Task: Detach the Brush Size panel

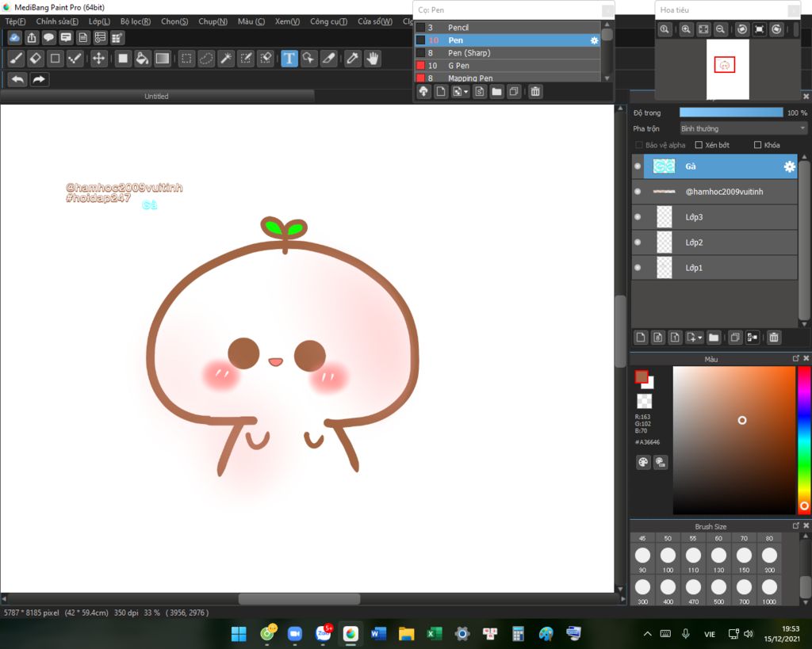Action: (x=796, y=526)
